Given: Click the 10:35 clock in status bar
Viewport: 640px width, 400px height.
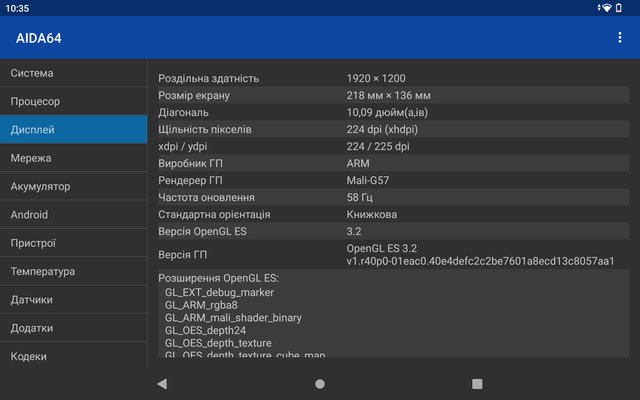Looking at the screenshot, I should click(x=17, y=8).
